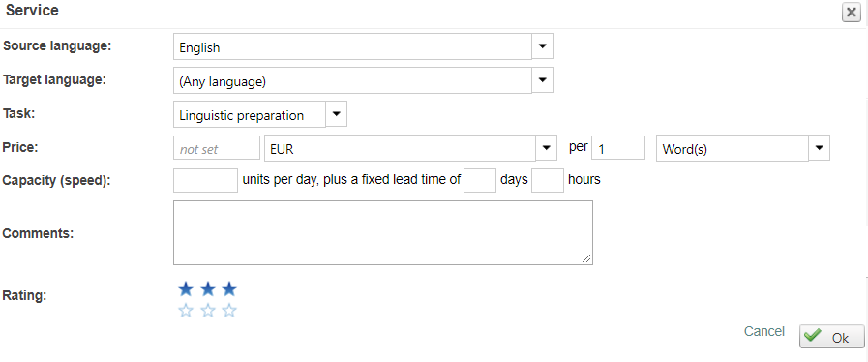Click the per quantity field showing 1

[x=618, y=148]
